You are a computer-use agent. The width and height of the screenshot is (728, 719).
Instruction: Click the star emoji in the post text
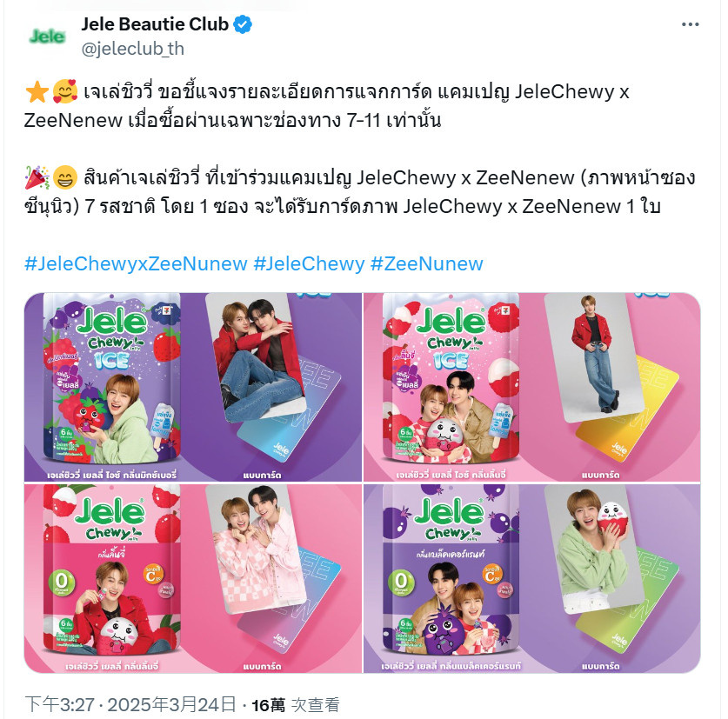pos(37,91)
